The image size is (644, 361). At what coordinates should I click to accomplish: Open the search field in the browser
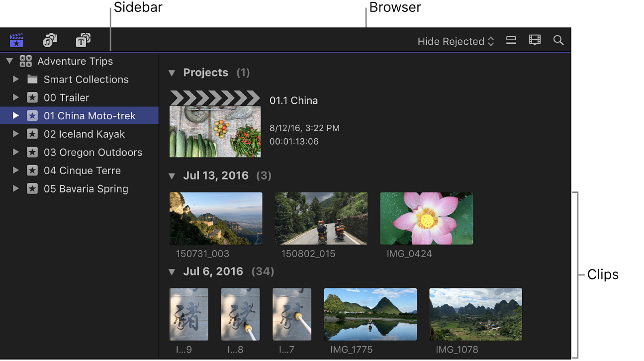tap(558, 40)
